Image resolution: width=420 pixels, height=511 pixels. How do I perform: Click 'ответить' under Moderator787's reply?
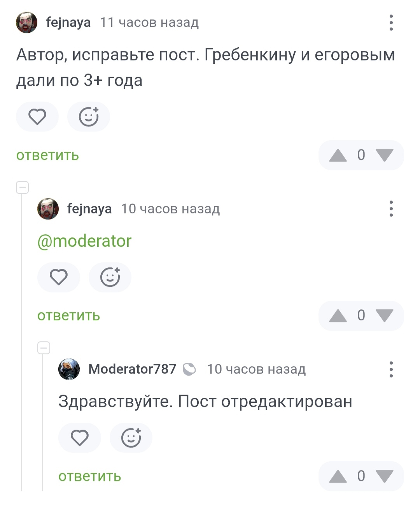89,476
